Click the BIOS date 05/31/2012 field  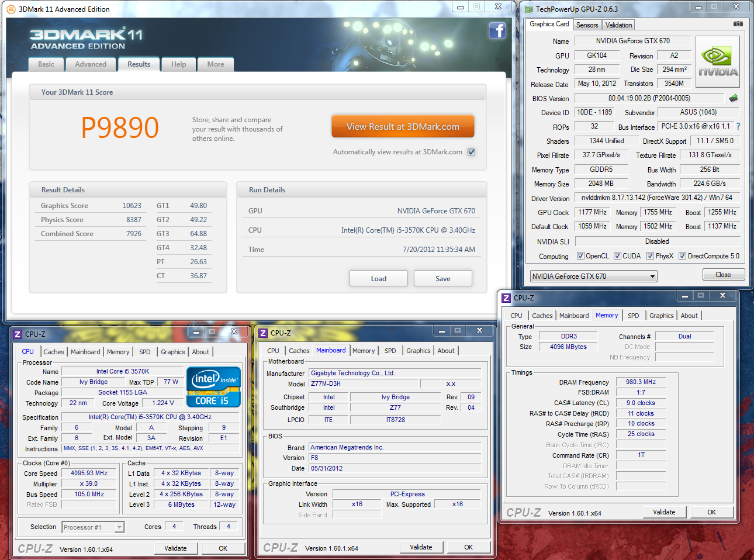[395, 468]
